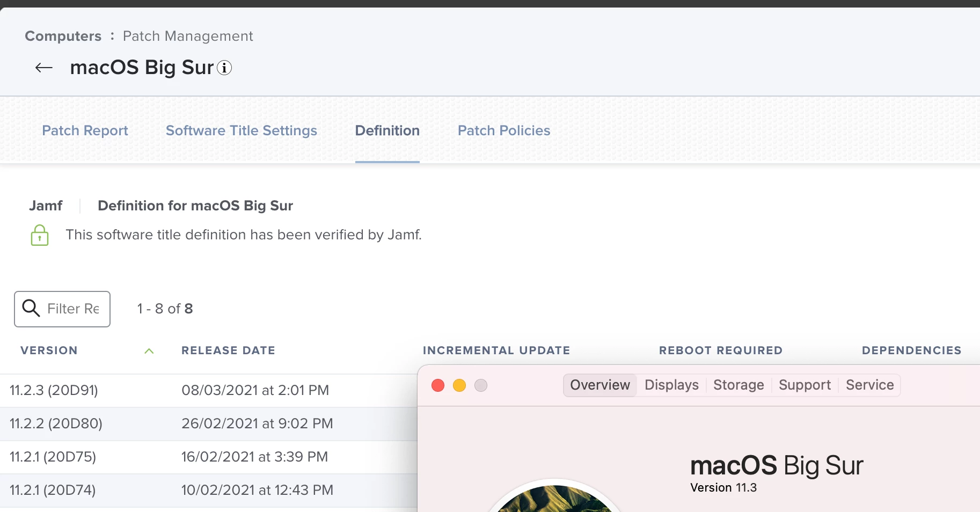Focus the Filter Results search field

point(62,309)
